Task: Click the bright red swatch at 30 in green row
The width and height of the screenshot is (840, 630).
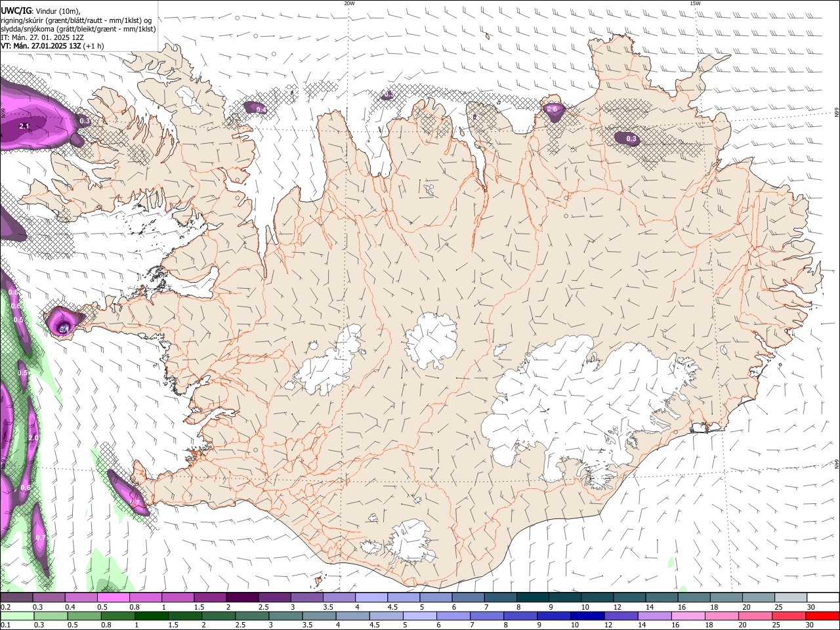Action: point(822,616)
